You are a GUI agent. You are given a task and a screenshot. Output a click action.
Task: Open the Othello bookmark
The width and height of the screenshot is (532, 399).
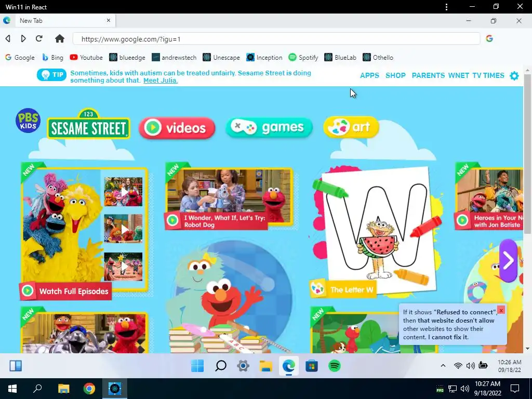[x=378, y=57]
